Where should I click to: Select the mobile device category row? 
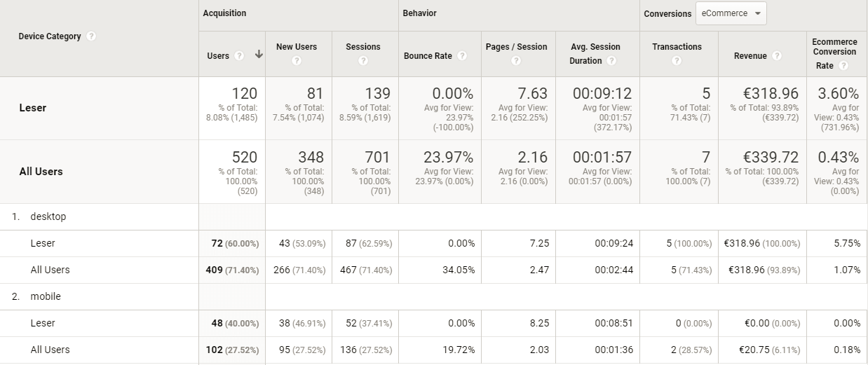click(46, 296)
